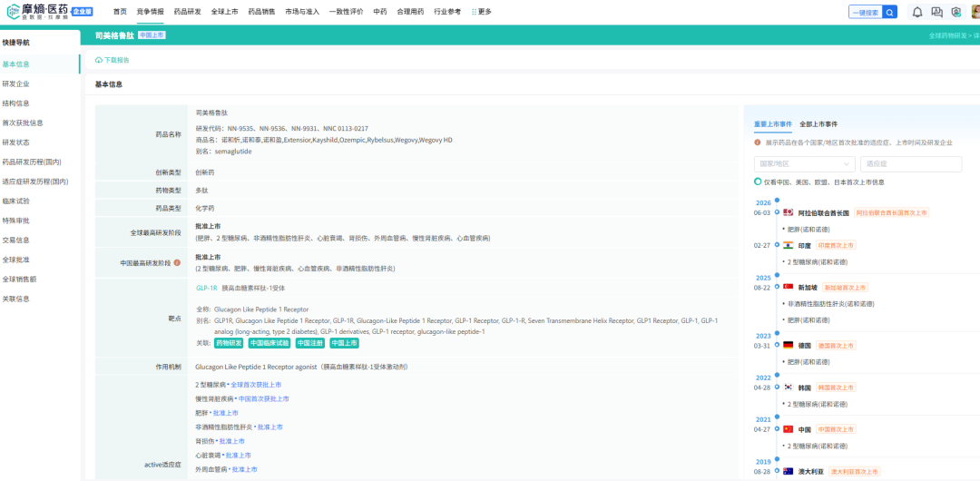Click the download cloud icon for 下载报告
The image size is (980, 481).
coord(99,60)
